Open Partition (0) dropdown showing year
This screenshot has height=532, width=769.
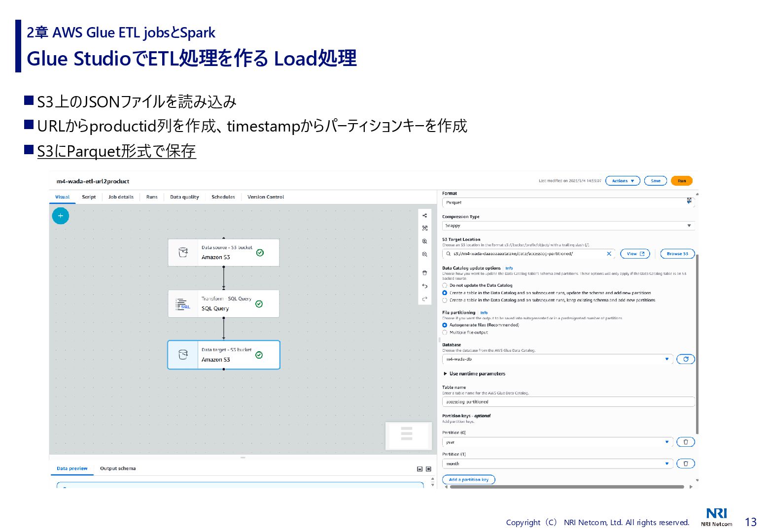(558, 442)
